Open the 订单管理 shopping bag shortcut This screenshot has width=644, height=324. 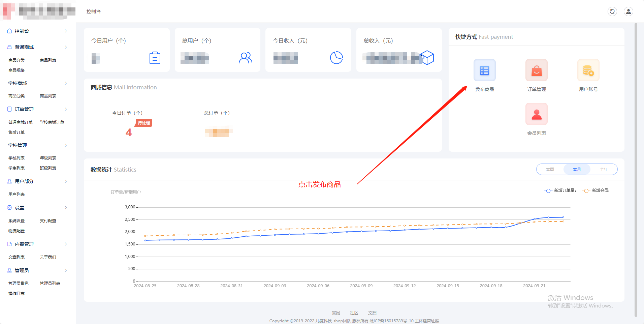[x=536, y=70]
